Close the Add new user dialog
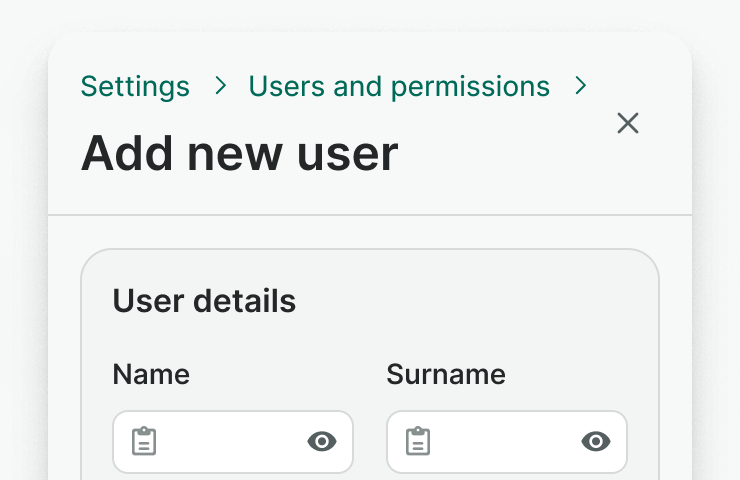 point(628,123)
